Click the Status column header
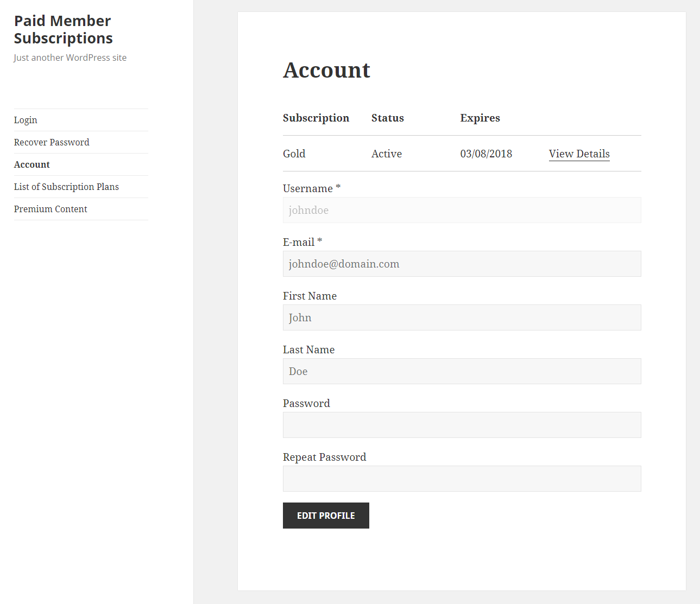 coord(388,118)
